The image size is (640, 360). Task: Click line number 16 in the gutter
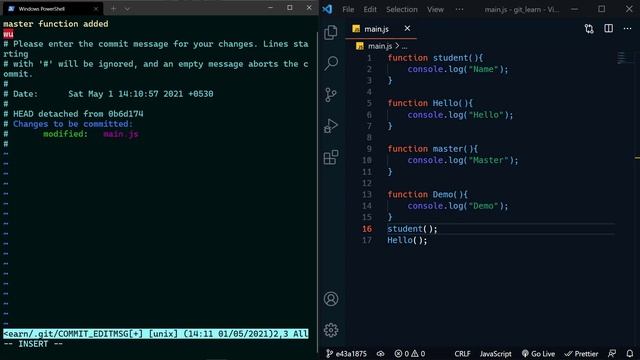coord(367,229)
